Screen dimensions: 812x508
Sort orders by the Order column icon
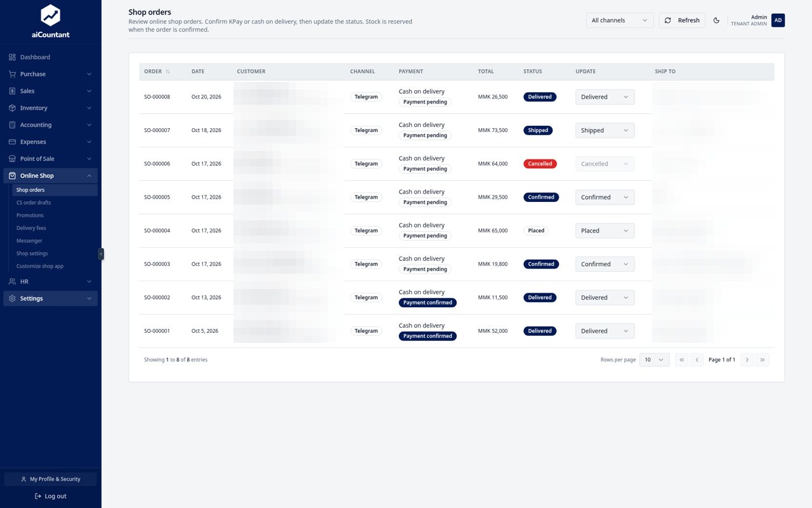167,72
